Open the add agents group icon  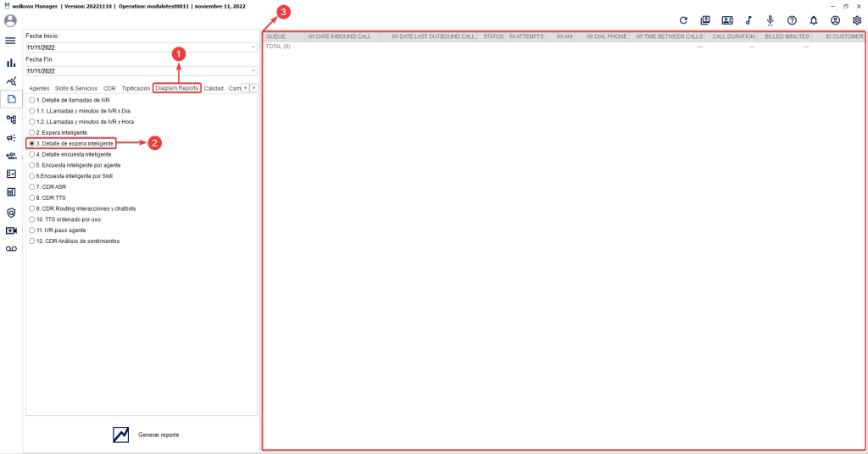[11, 156]
